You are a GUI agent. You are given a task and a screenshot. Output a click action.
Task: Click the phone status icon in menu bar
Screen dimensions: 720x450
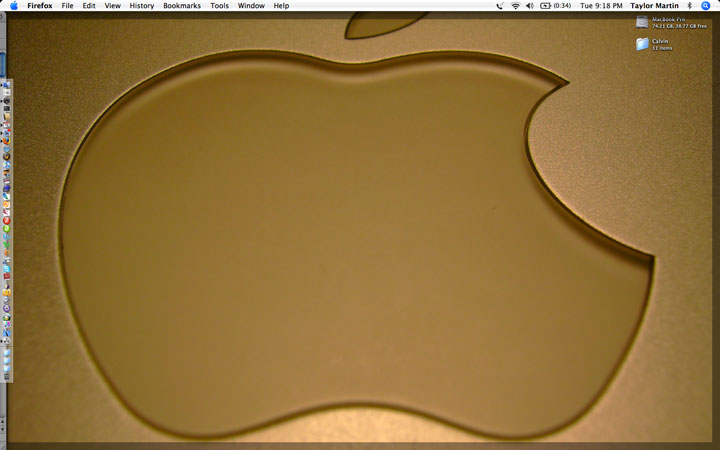coord(500,6)
